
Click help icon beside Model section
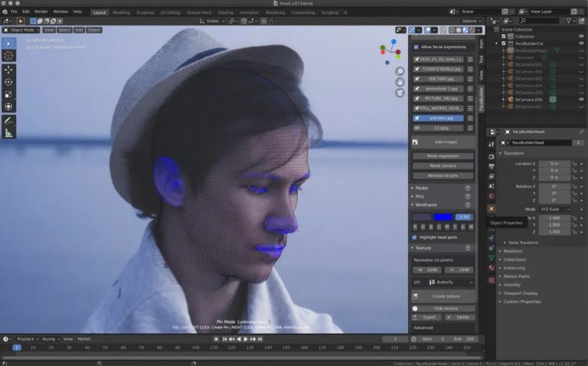(x=468, y=188)
